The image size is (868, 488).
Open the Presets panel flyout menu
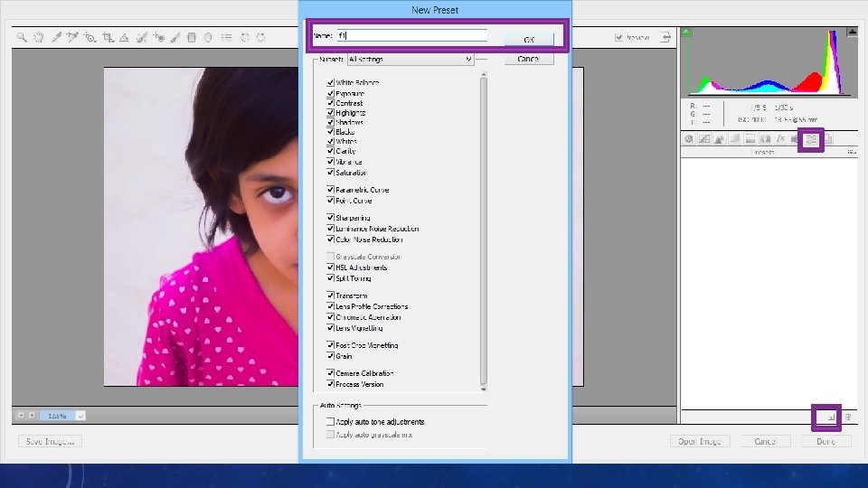852,152
